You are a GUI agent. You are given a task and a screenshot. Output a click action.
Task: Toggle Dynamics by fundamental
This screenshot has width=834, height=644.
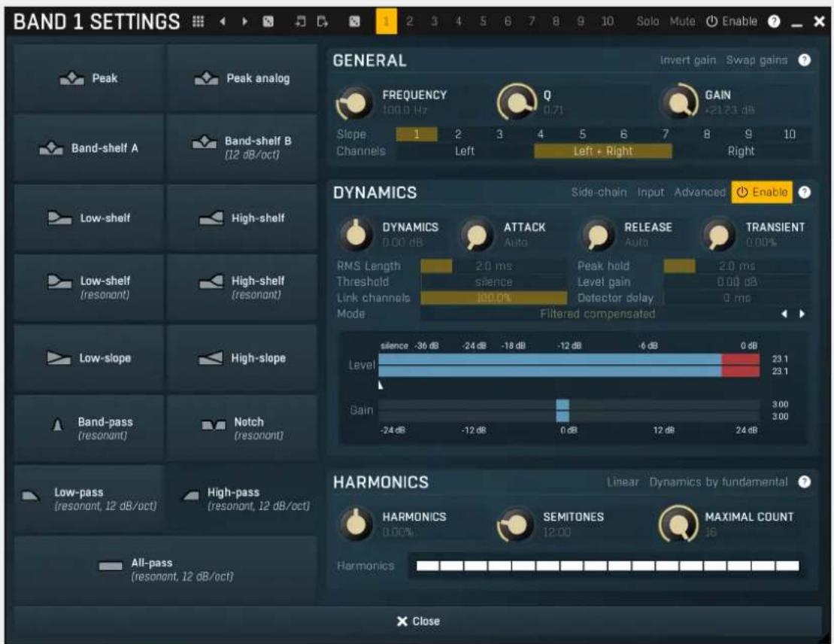pos(718,481)
